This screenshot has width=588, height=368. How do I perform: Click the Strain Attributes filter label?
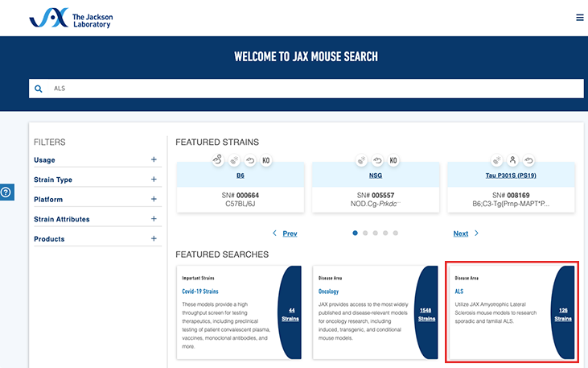(x=62, y=219)
